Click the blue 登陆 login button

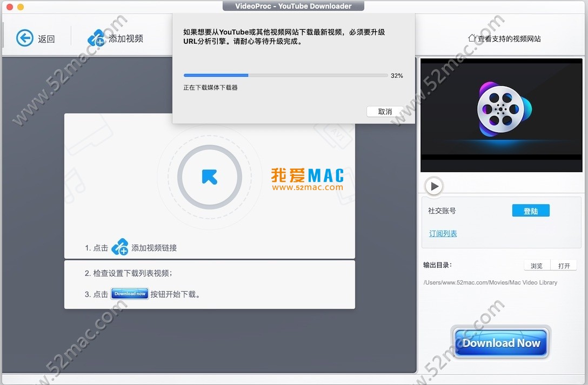point(531,211)
